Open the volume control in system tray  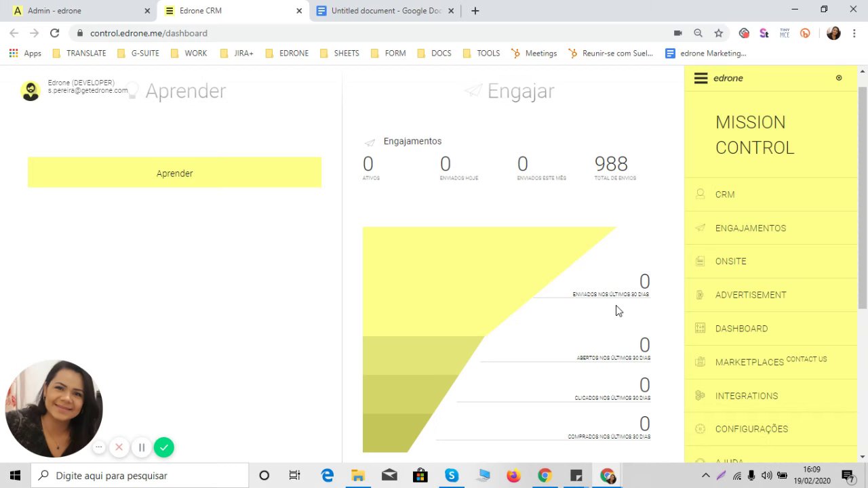[766, 476]
